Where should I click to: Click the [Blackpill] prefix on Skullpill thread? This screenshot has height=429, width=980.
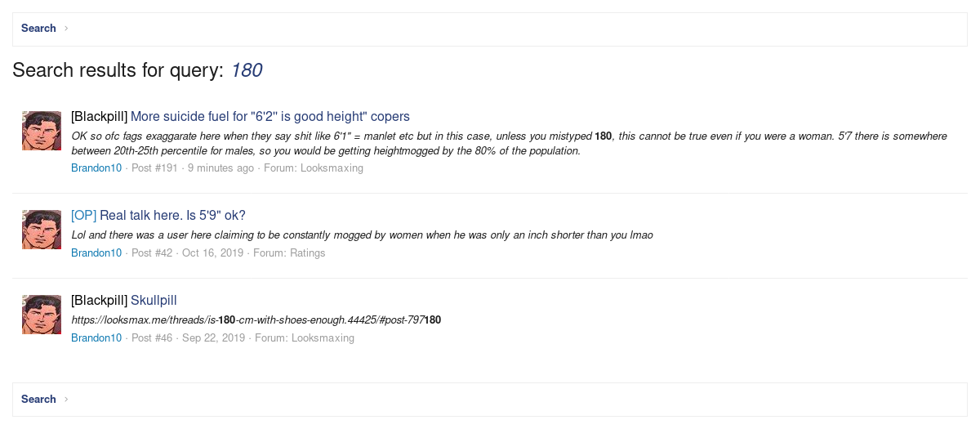coord(99,301)
